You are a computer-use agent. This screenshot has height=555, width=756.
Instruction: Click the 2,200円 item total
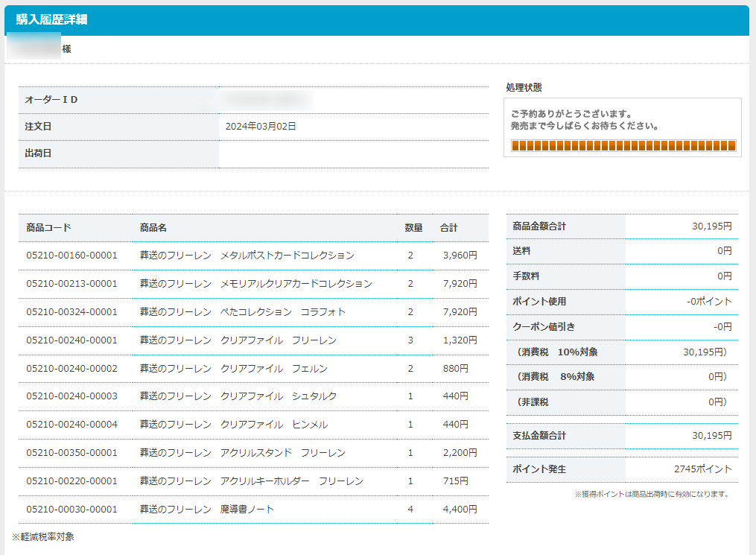click(x=460, y=453)
